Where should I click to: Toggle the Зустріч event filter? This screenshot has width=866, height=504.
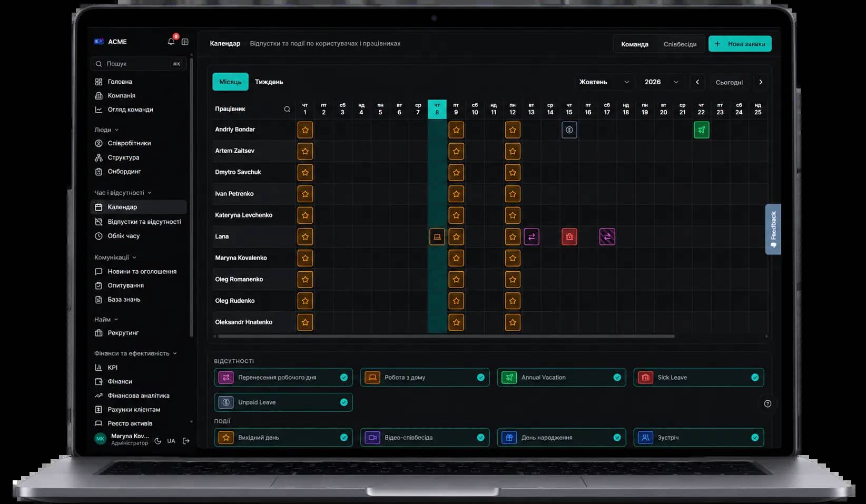click(698, 437)
